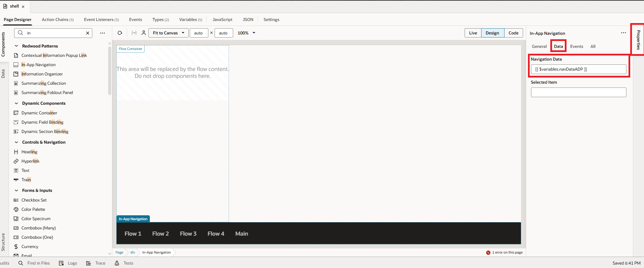
Task: Click the red error icon in status line
Action: [488, 252]
